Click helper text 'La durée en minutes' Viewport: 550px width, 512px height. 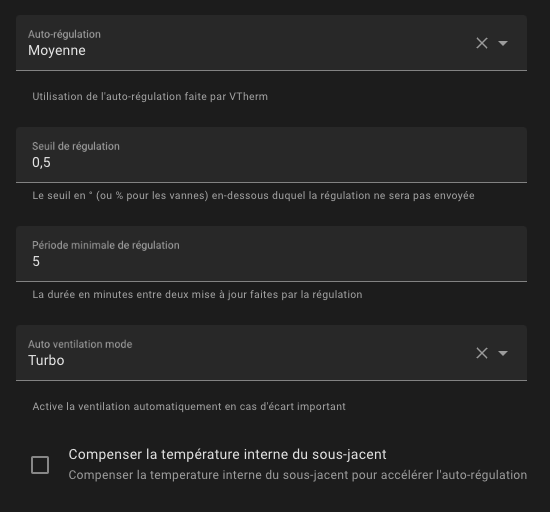(x=197, y=295)
